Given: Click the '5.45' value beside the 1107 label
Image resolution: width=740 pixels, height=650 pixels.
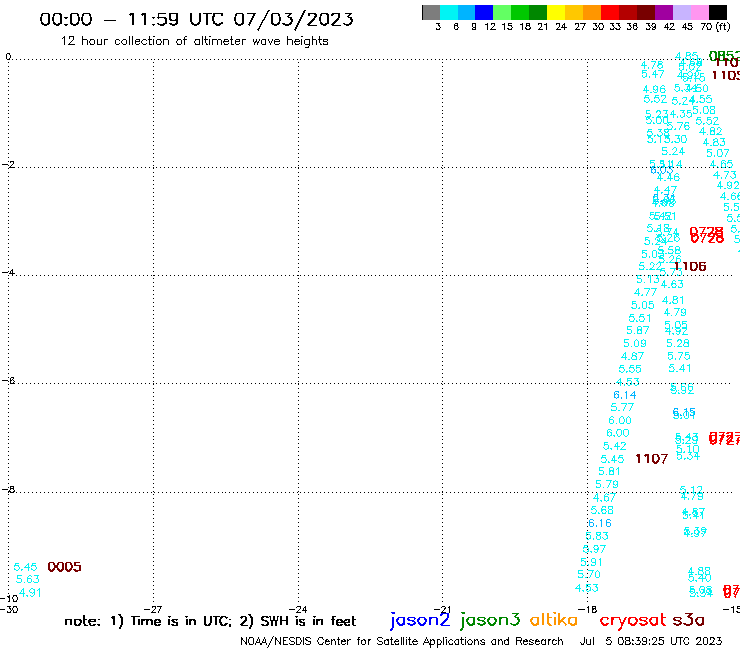Looking at the screenshot, I should 612,459.
